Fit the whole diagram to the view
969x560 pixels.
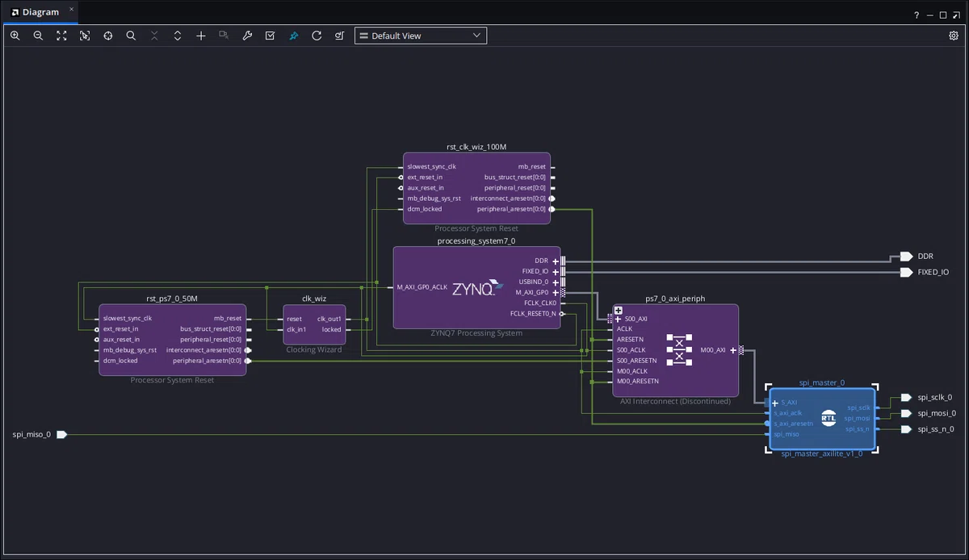61,36
